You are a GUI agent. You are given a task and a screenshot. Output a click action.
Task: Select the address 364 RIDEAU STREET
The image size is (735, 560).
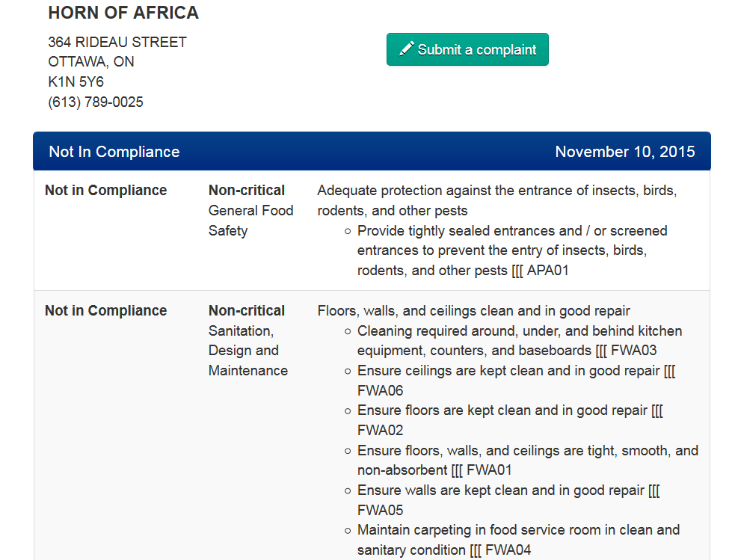[117, 42]
